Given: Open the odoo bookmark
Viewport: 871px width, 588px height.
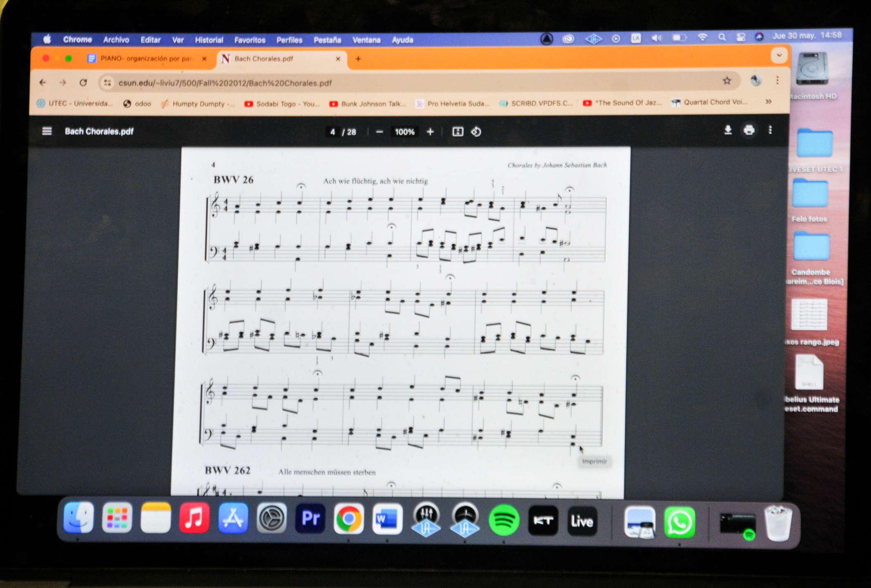Looking at the screenshot, I should click(x=138, y=104).
